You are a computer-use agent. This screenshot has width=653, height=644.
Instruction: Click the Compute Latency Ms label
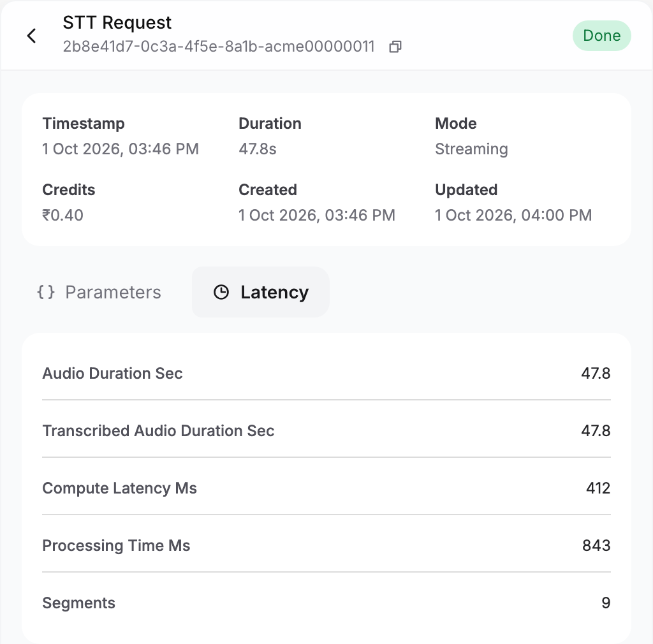[x=119, y=488]
